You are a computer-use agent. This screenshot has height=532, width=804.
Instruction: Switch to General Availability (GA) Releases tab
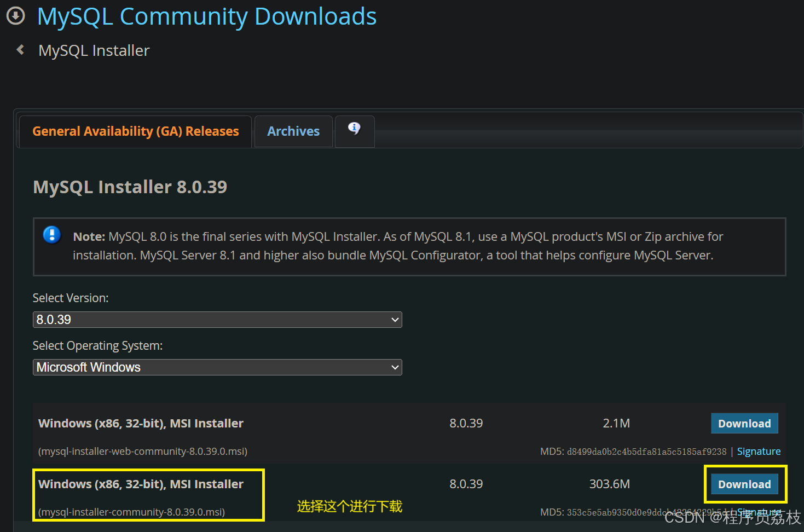click(x=135, y=131)
